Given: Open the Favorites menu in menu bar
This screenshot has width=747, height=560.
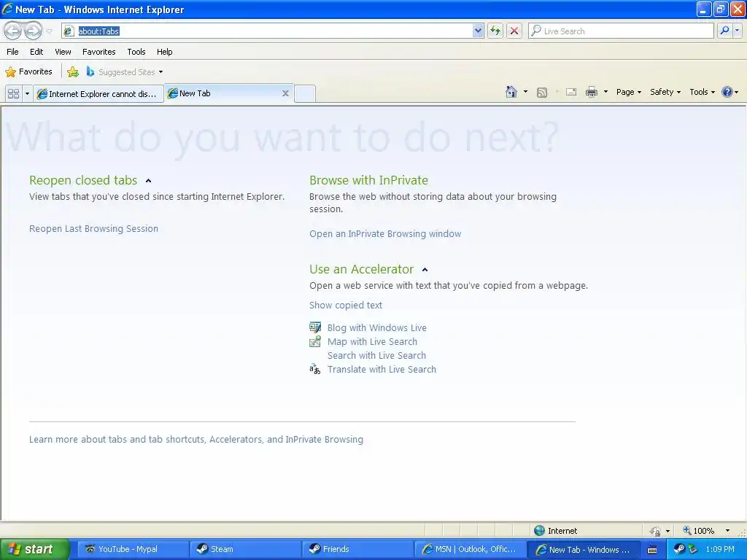Looking at the screenshot, I should coord(99,52).
